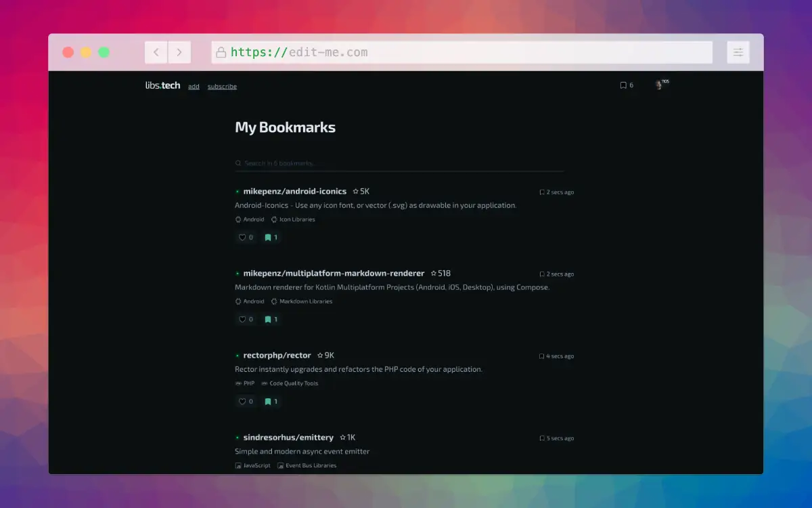Click the browser URL address bar

462,52
